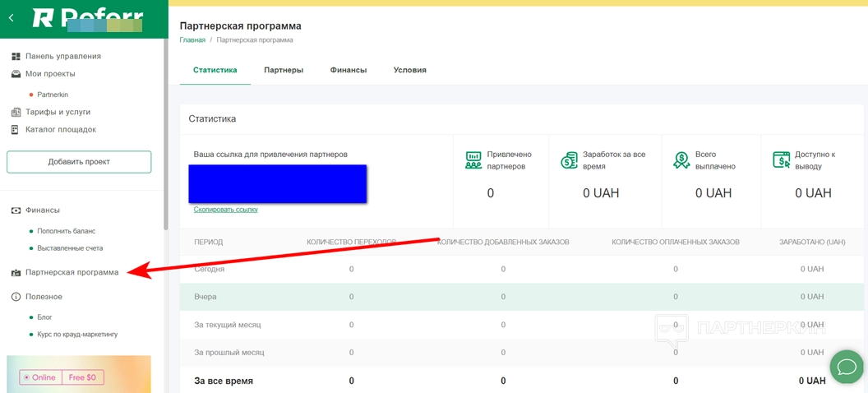Click the Тарифы и услуги icon
Screen dimensions: 868x393
pos(16,112)
